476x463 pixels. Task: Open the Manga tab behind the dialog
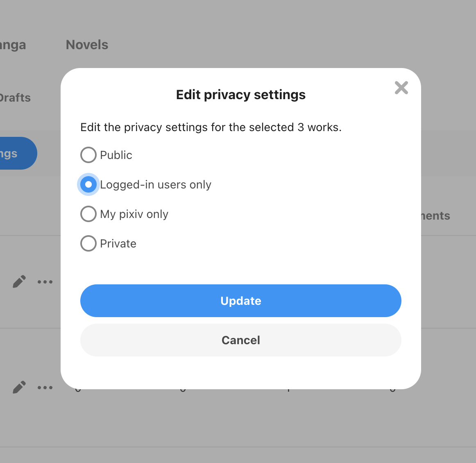click(x=13, y=45)
